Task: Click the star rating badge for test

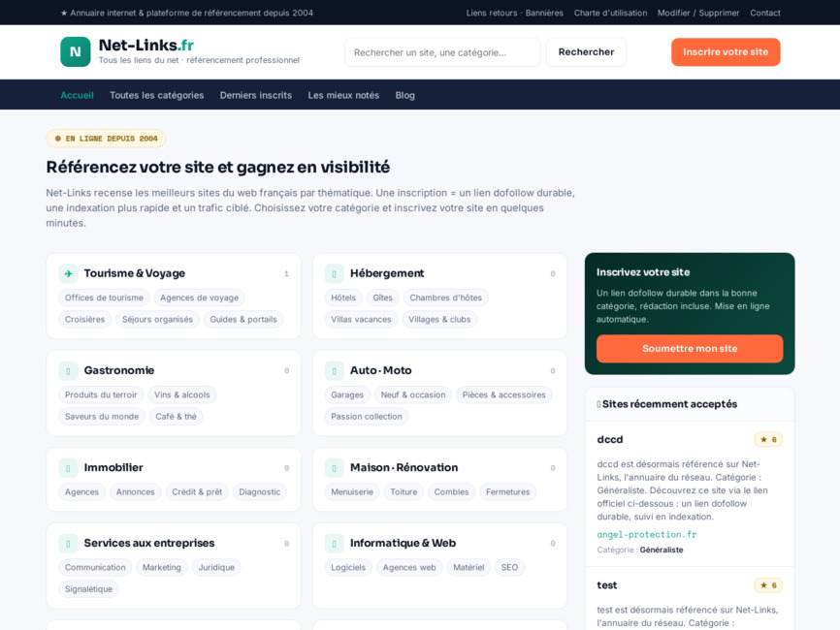Action: (x=768, y=585)
